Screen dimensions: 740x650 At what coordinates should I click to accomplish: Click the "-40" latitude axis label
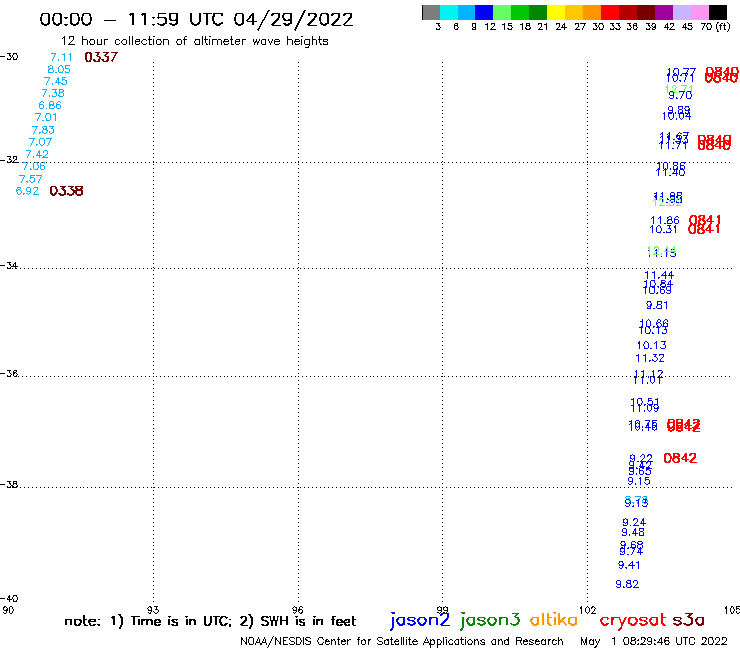[9, 599]
